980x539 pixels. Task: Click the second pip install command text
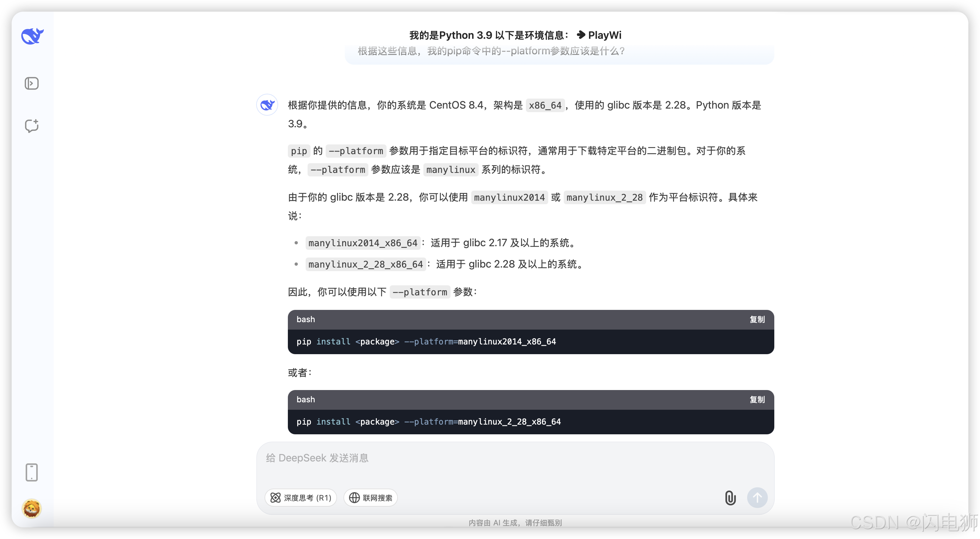tap(428, 422)
